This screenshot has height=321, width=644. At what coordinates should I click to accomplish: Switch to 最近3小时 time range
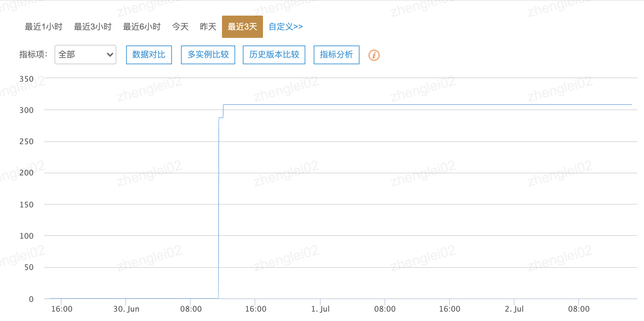93,27
